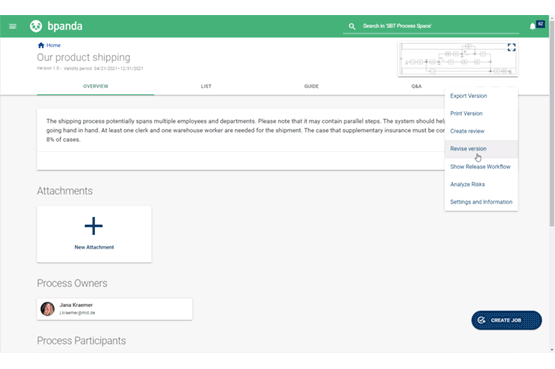Screen dimensions: 555x369
Task: Go to the Home breadcrumb link
Action: tap(53, 45)
